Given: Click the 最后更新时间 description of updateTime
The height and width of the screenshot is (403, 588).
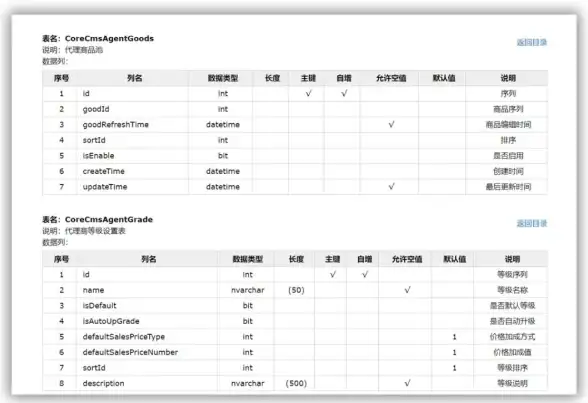Looking at the screenshot, I should (508, 187).
